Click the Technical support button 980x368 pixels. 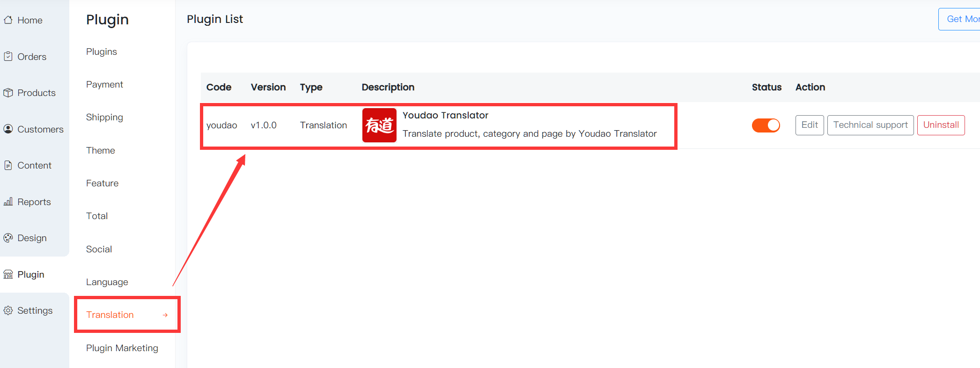coord(870,125)
